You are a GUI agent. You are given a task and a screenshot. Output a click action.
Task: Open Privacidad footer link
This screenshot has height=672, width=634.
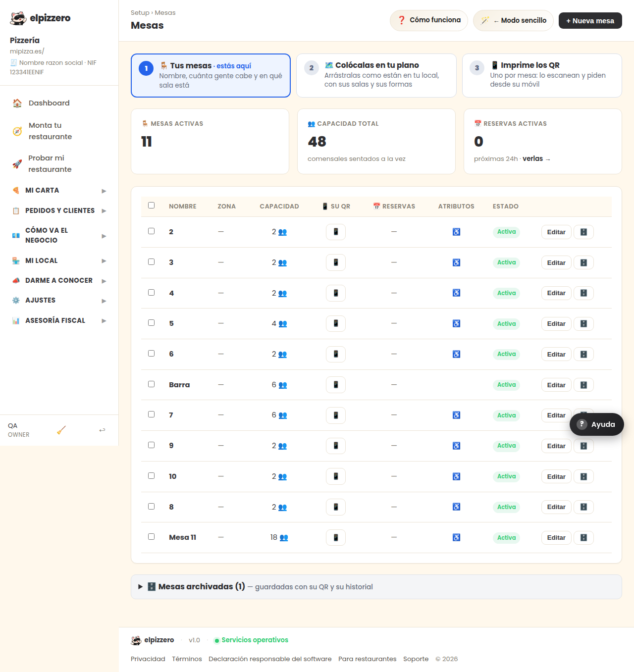(x=148, y=659)
